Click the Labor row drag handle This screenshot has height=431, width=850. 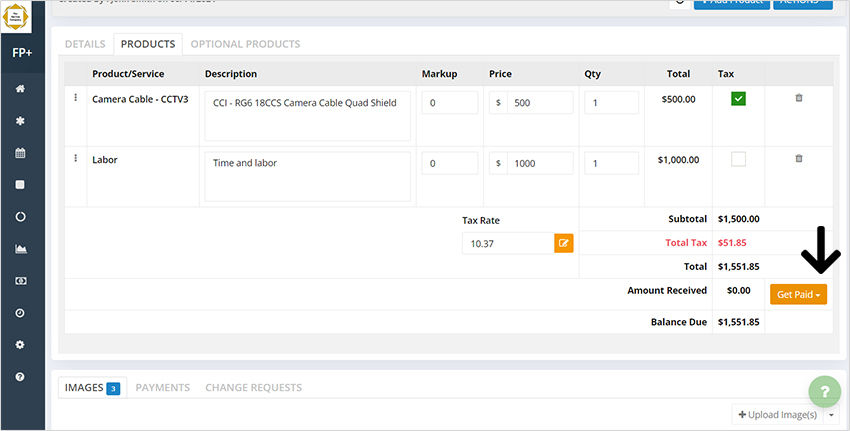(x=75, y=158)
